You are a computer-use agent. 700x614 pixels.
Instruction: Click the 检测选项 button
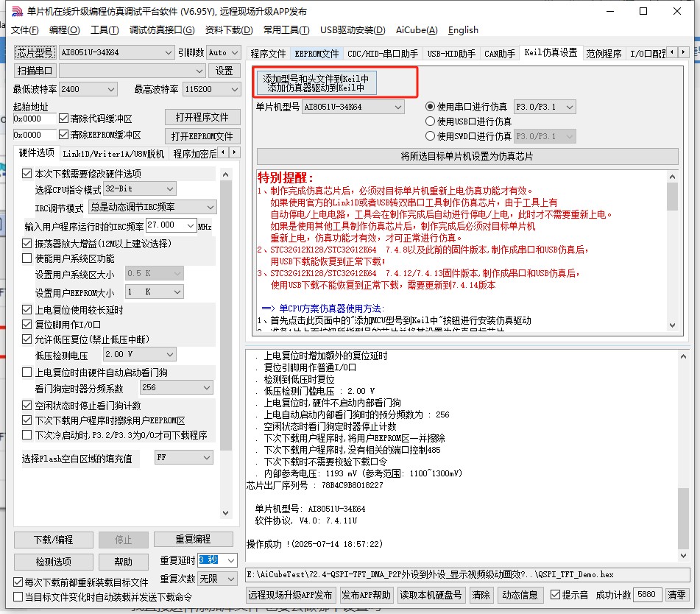click(53, 561)
